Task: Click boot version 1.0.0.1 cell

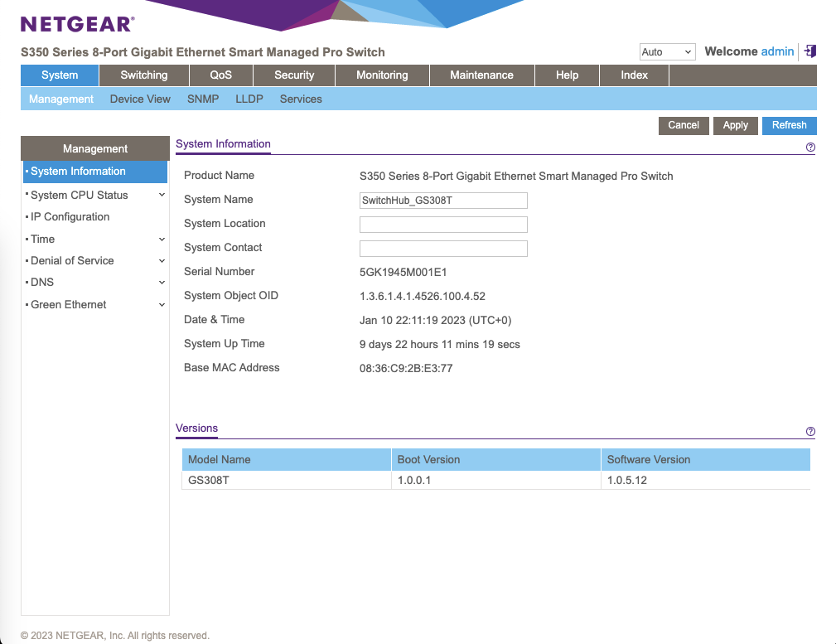Action: coord(496,480)
